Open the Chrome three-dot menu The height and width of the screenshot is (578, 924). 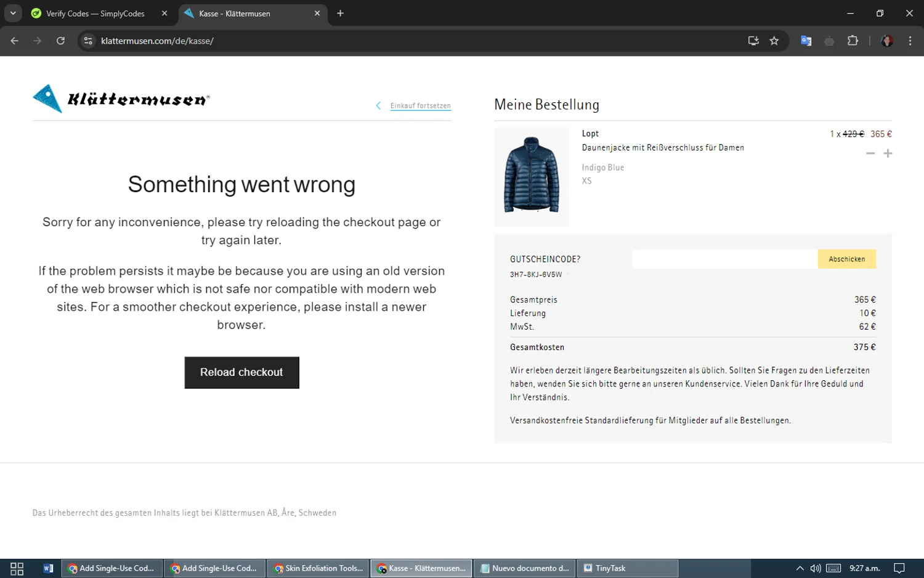[x=910, y=41]
